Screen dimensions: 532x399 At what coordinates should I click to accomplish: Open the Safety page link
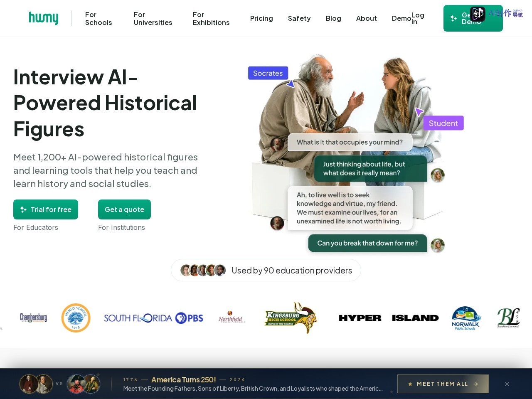click(x=299, y=18)
